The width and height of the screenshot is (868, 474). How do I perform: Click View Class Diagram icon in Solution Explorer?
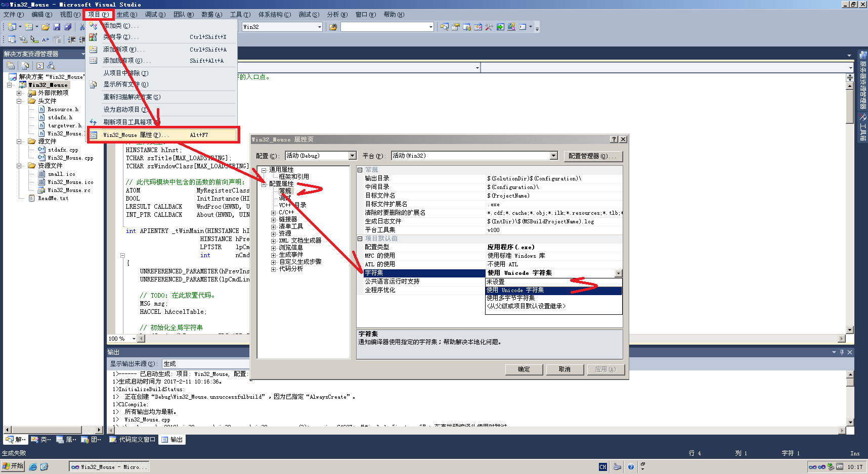coord(51,66)
